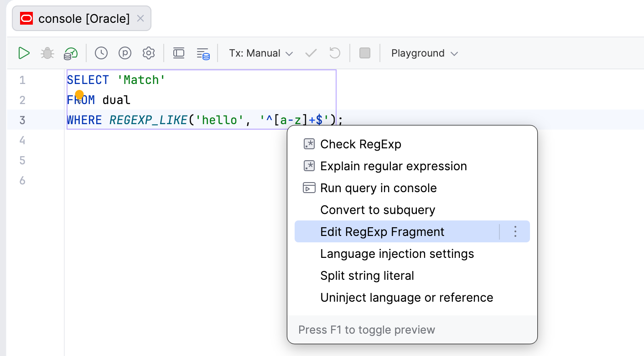The width and height of the screenshot is (644, 356).
Task: Click line number 6 in the gutter
Action: [22, 180]
